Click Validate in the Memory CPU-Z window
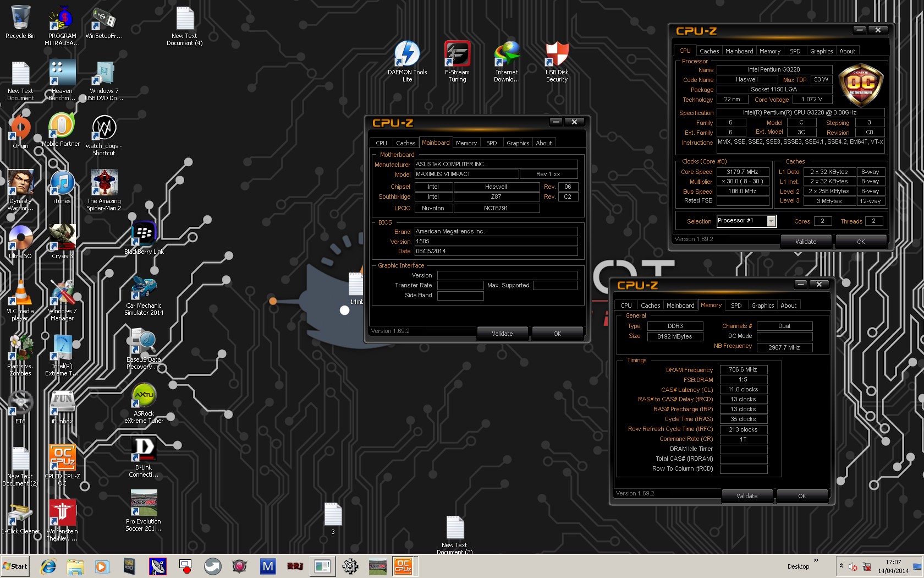Viewport: 924px width, 578px height. [x=747, y=496]
